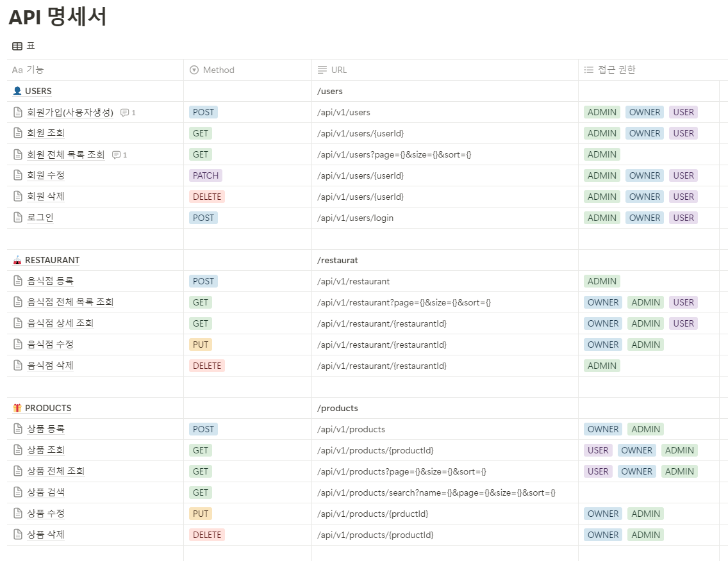Viewport: 728px width, 561px height.
Task: Click the USER tag in 상품 조회 row
Action: point(598,450)
